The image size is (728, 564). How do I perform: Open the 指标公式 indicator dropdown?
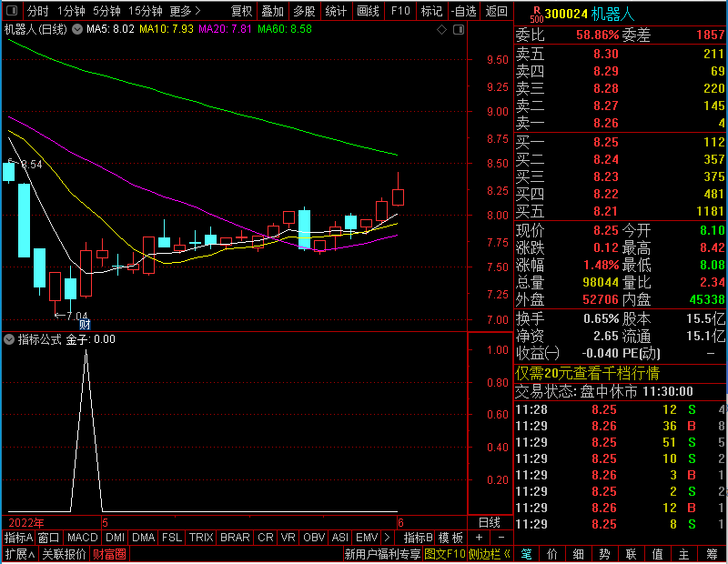pyautogui.click(x=9, y=339)
